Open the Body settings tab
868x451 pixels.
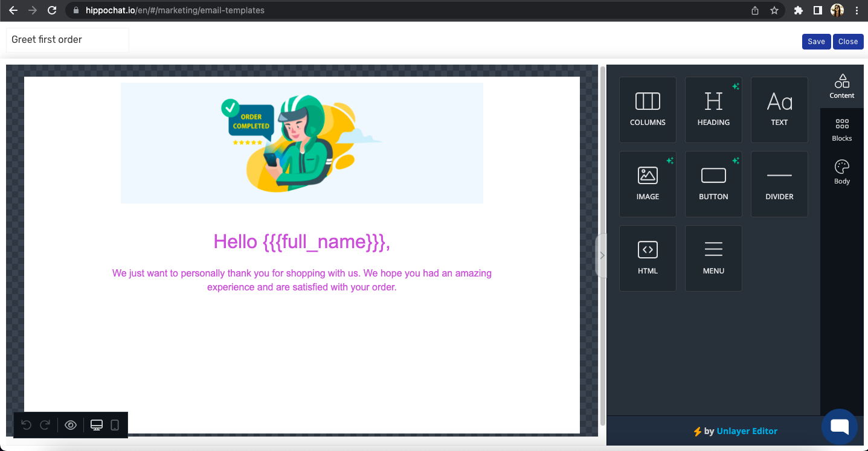842,172
